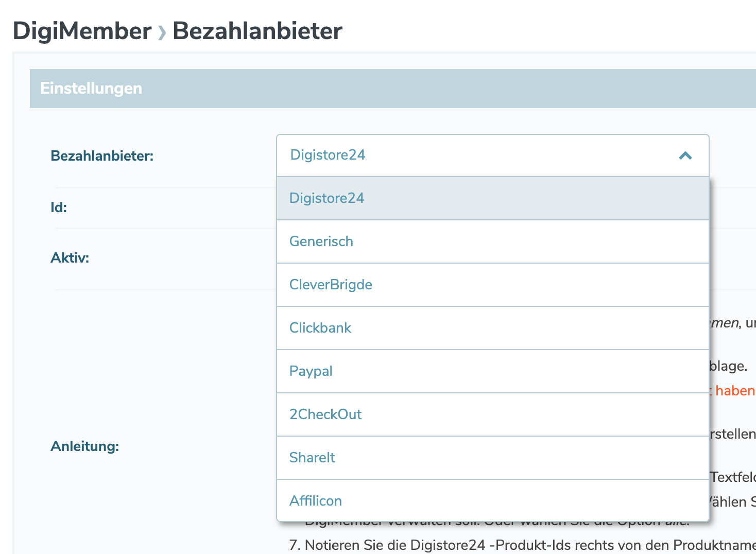The width and height of the screenshot is (756, 554).
Task: Click the Anleitung section label
Action: [x=85, y=446]
